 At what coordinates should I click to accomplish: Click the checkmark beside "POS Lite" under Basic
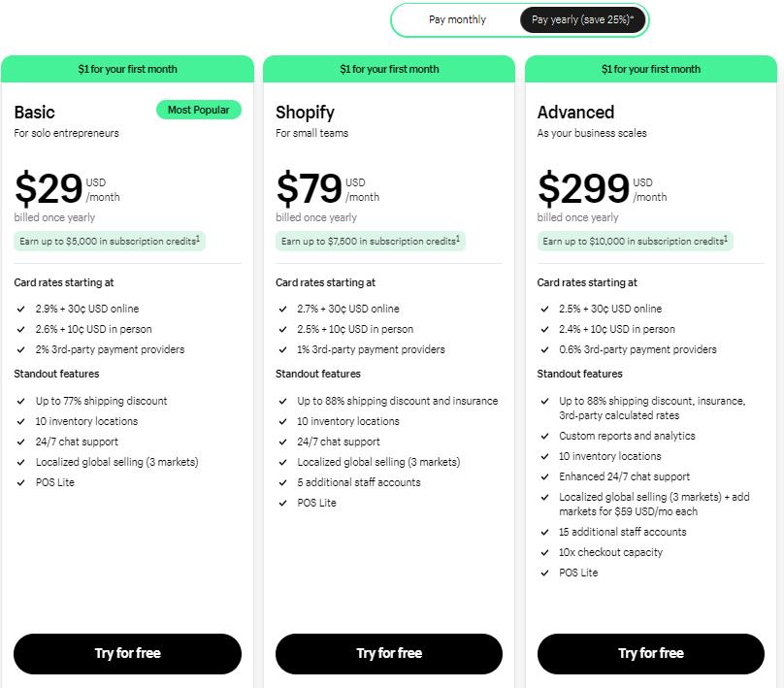click(x=21, y=482)
